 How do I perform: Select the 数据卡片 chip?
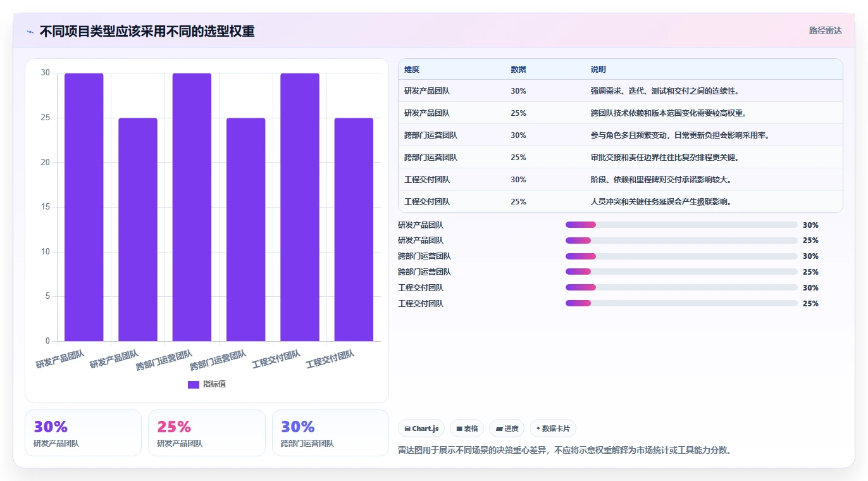pos(553,428)
